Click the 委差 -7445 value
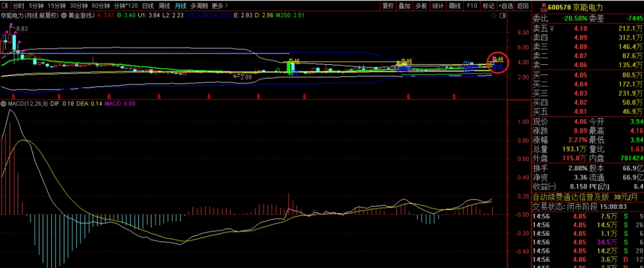 (x=633, y=18)
